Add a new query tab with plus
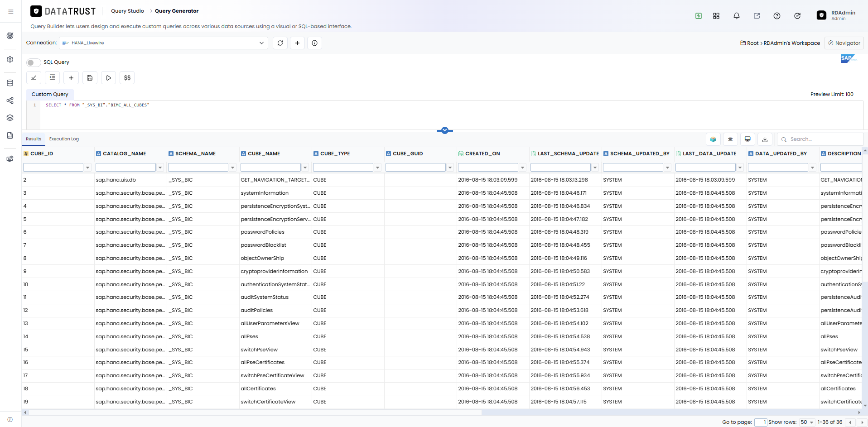Viewport: 868px width, 427px height. click(71, 78)
